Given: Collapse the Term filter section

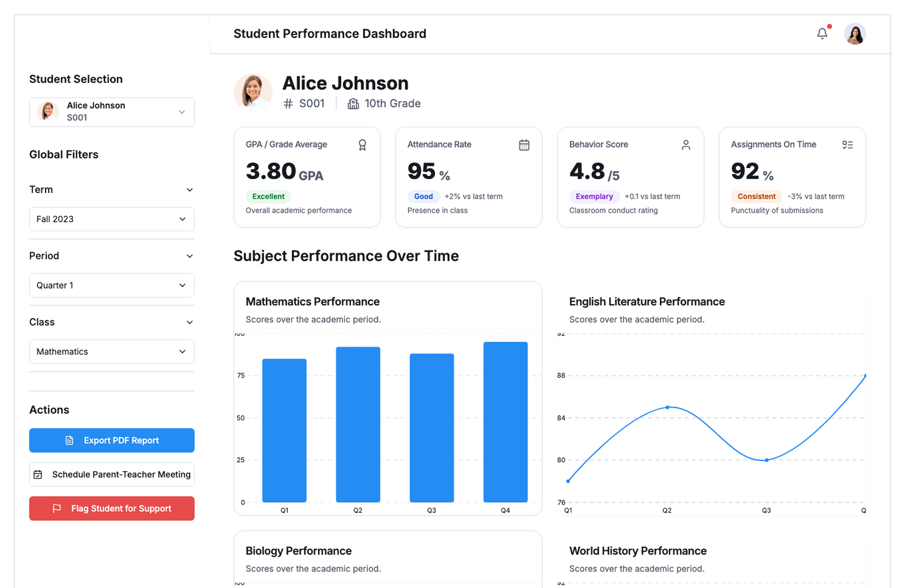Looking at the screenshot, I should pyautogui.click(x=189, y=190).
